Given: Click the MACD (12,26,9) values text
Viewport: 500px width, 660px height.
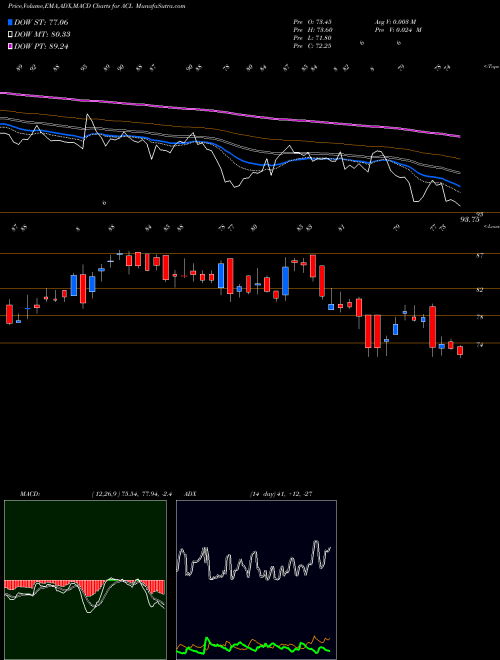Looking at the screenshot, I should [132, 494].
